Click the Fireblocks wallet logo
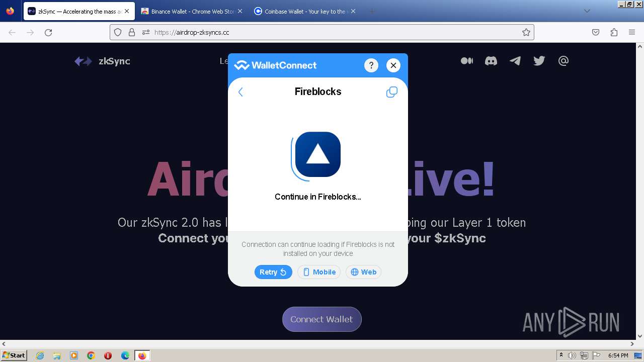644x362 pixels. click(318, 154)
